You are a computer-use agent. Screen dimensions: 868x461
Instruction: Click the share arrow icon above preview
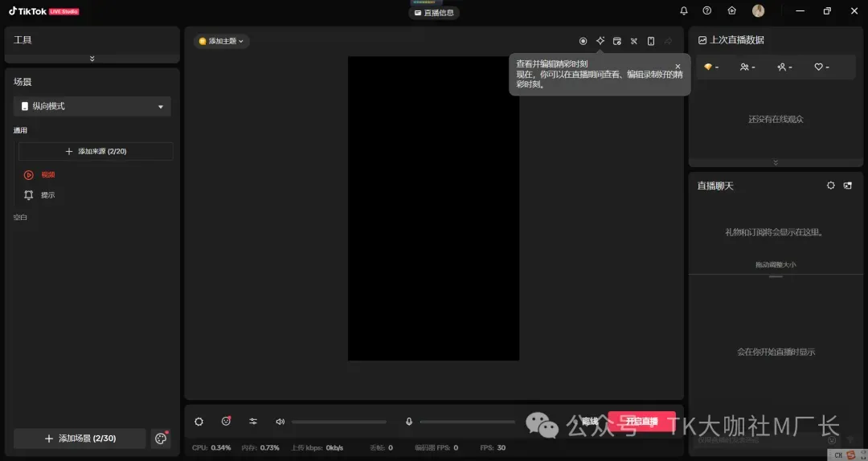(668, 41)
